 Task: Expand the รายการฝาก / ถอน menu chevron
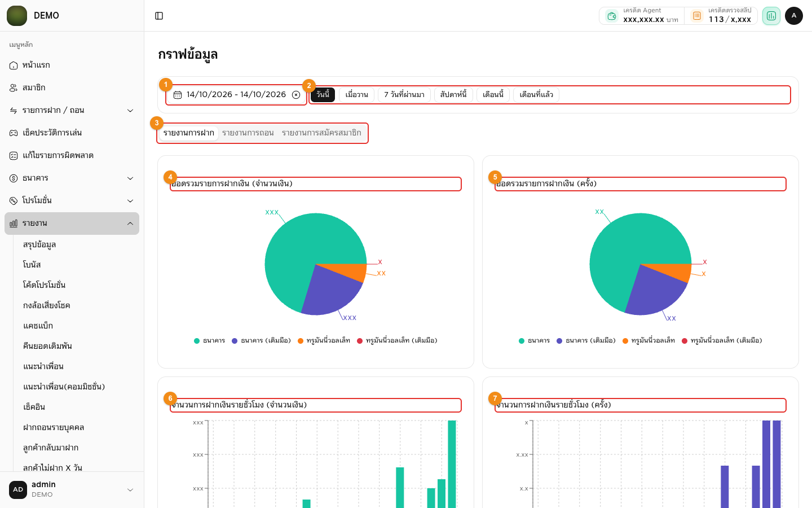pyautogui.click(x=130, y=111)
